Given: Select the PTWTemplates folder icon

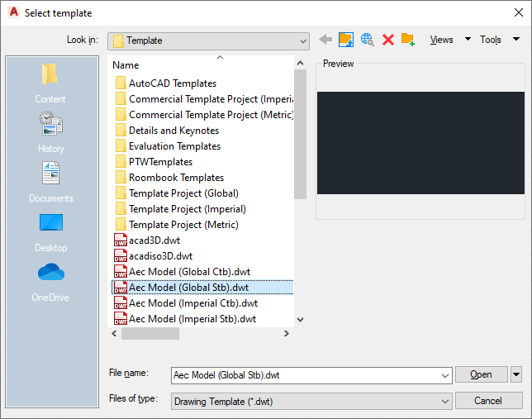Looking at the screenshot, I should 121,162.
